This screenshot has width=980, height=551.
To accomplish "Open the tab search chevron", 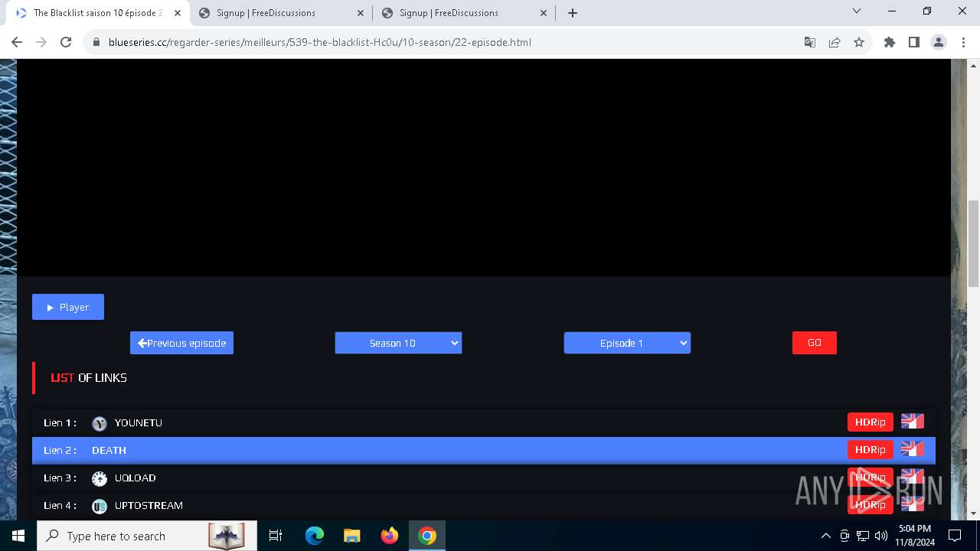I will [x=857, y=11].
